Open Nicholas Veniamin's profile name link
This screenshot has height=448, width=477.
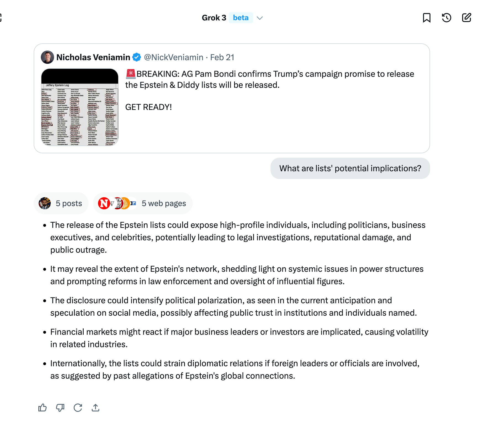93,57
